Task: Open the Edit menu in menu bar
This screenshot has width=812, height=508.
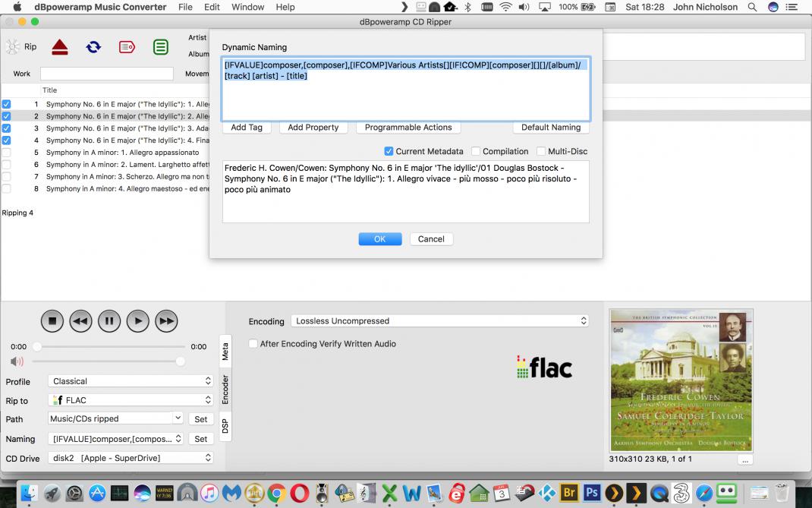Action: pyautogui.click(x=212, y=7)
